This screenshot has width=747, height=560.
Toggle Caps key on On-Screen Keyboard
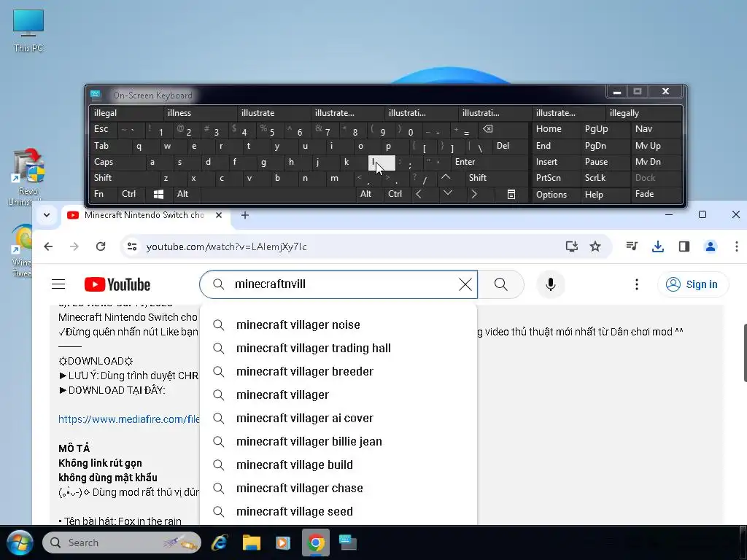(x=117, y=162)
